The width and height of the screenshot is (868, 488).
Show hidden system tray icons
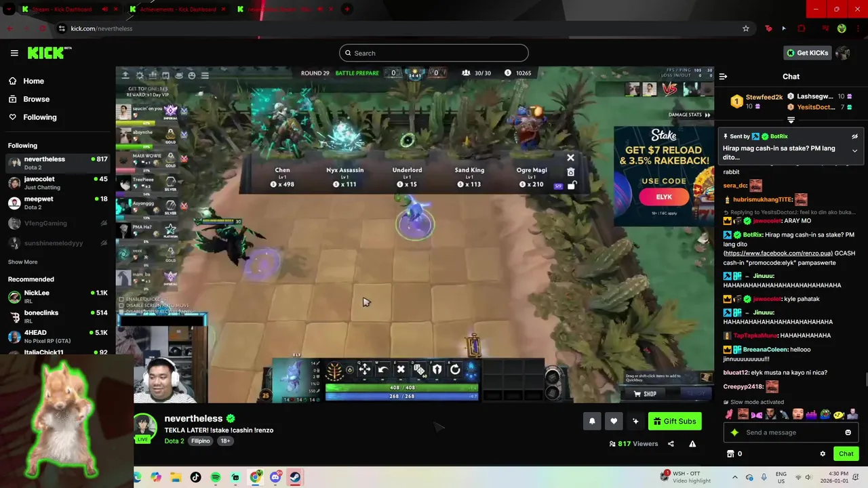tap(734, 477)
